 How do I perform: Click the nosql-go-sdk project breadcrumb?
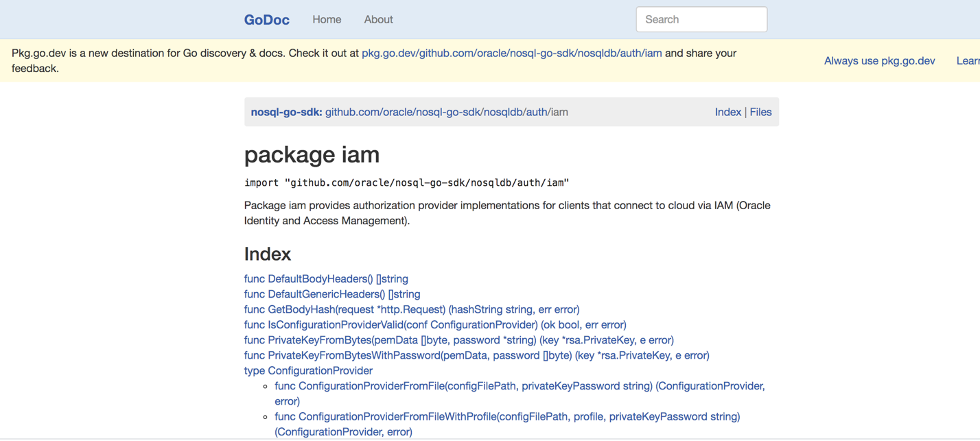(x=286, y=112)
